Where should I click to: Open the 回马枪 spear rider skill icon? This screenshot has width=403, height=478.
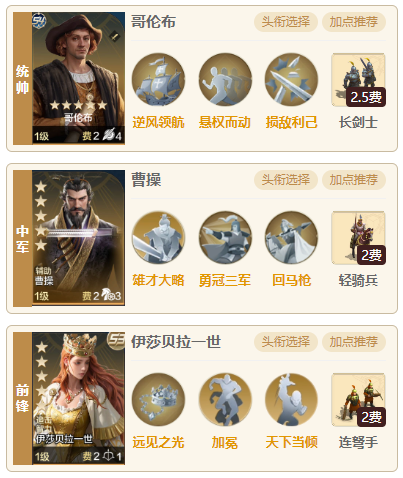[291, 238]
